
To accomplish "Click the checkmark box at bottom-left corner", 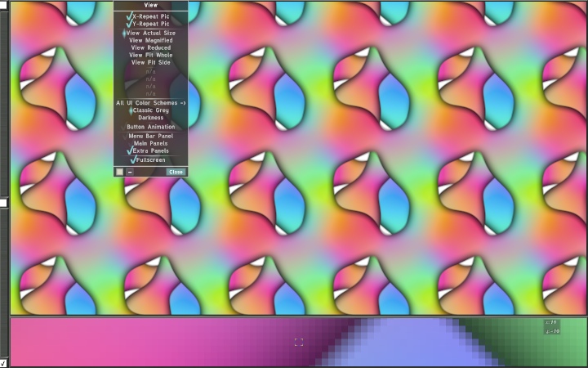I will [x=3, y=363].
